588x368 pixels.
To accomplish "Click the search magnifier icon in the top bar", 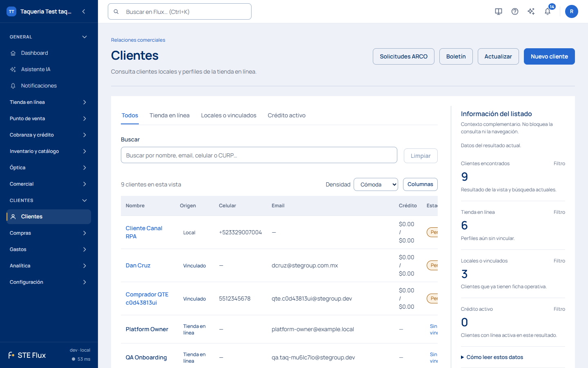I will click(x=116, y=12).
